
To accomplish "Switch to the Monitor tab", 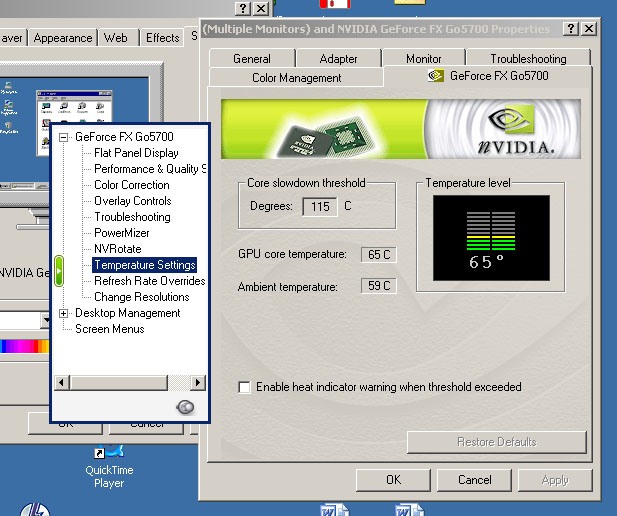I will [x=423, y=59].
